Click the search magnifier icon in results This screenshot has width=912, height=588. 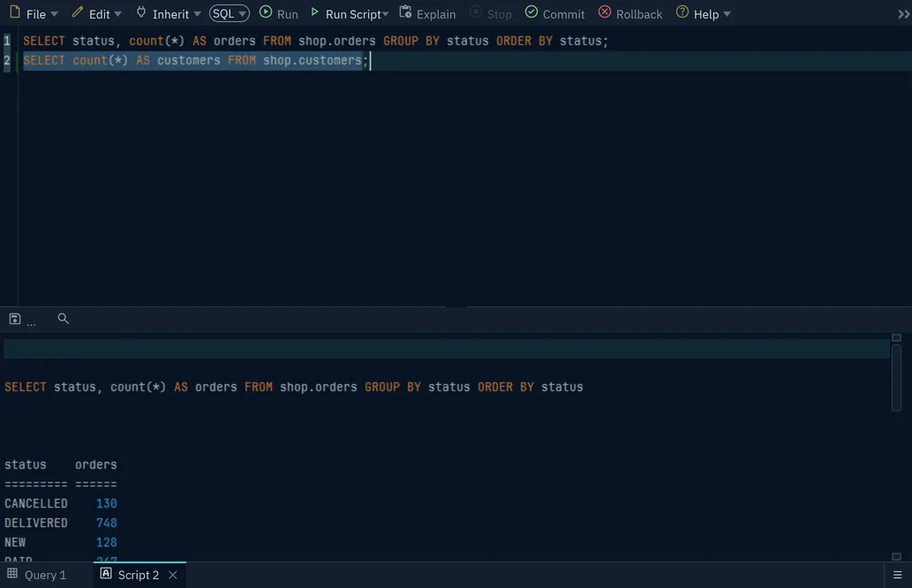pyautogui.click(x=64, y=319)
